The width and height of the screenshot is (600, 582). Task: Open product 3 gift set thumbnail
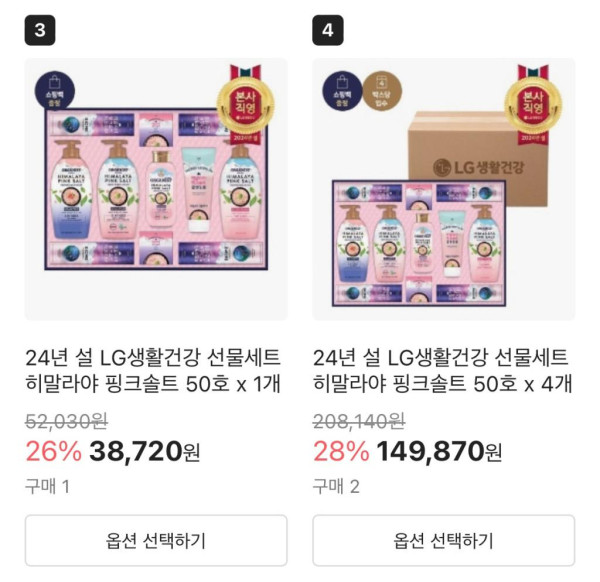pyautogui.click(x=156, y=189)
